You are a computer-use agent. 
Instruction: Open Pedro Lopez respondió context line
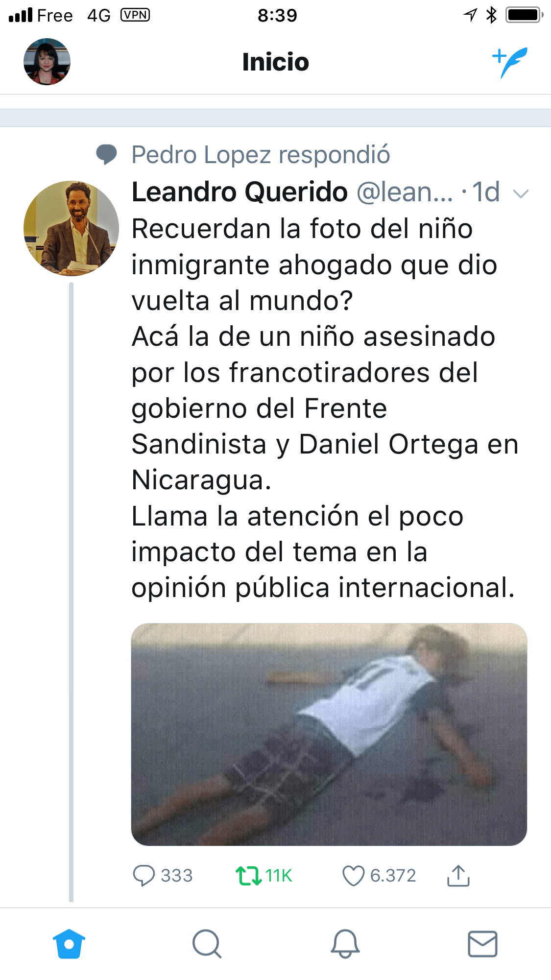pyautogui.click(x=261, y=155)
